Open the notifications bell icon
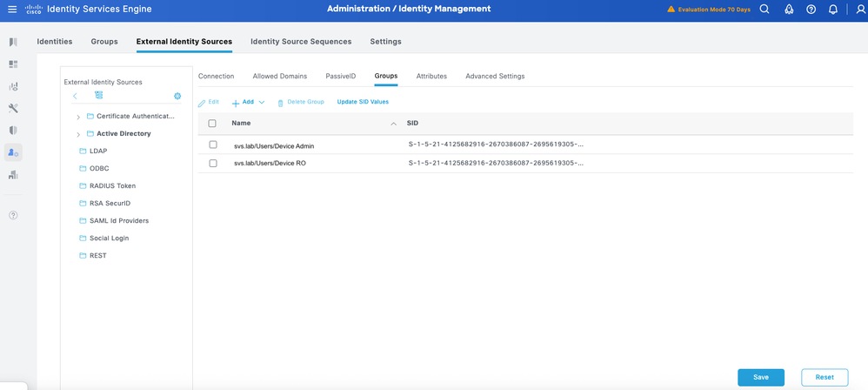The height and width of the screenshot is (390, 868). point(832,10)
